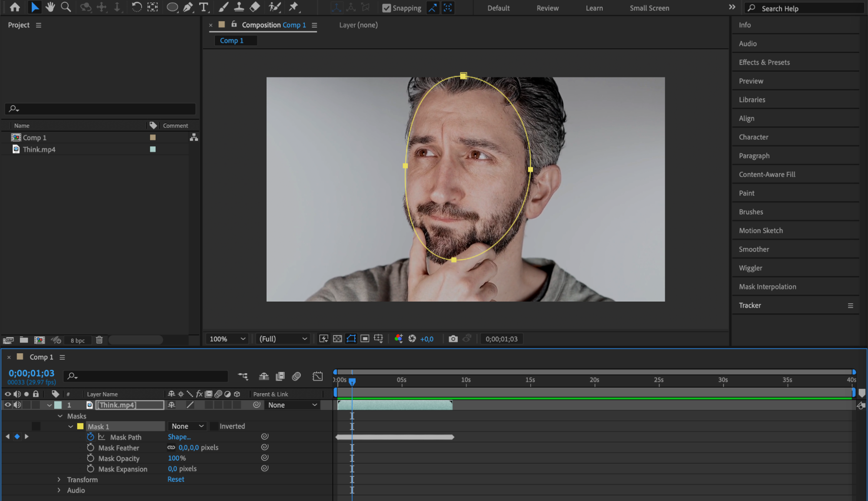Screen dimensions: 868x501
Task: Click the Shape... mask path link
Action: (x=179, y=437)
